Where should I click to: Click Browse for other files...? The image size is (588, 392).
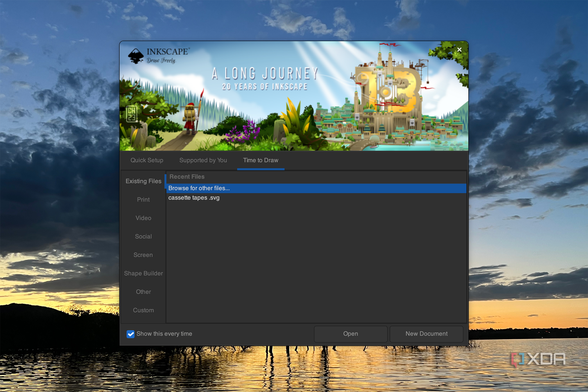pyautogui.click(x=199, y=188)
